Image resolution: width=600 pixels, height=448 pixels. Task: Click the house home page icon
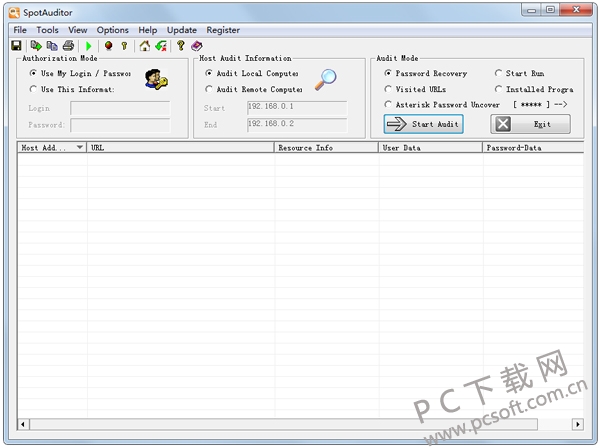pos(145,46)
